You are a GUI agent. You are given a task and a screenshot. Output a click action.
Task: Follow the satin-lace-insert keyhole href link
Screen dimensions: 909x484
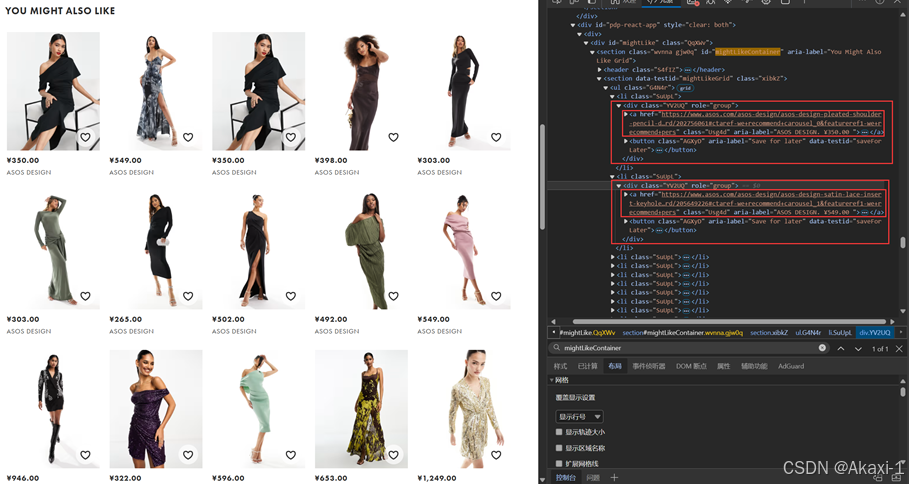tap(755, 203)
